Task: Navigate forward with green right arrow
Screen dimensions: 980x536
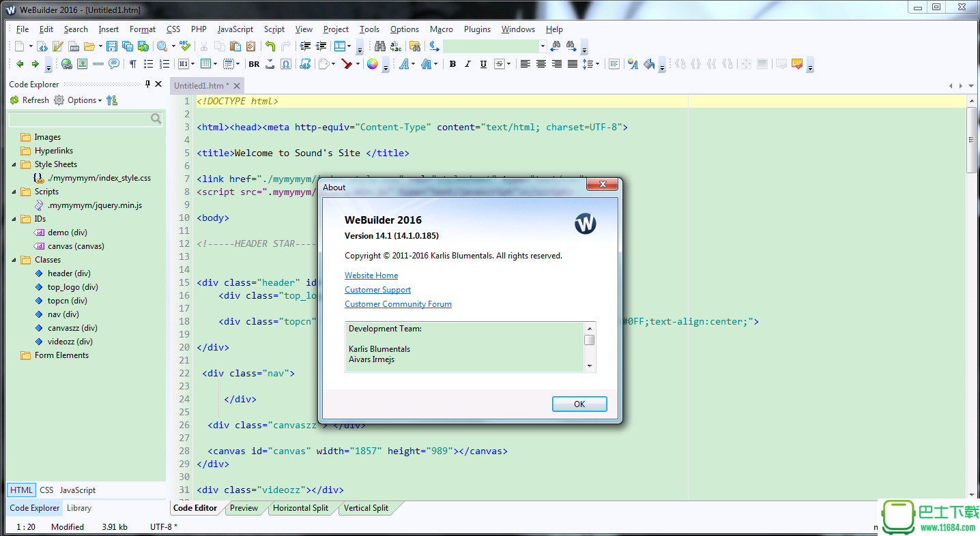Action: click(35, 64)
